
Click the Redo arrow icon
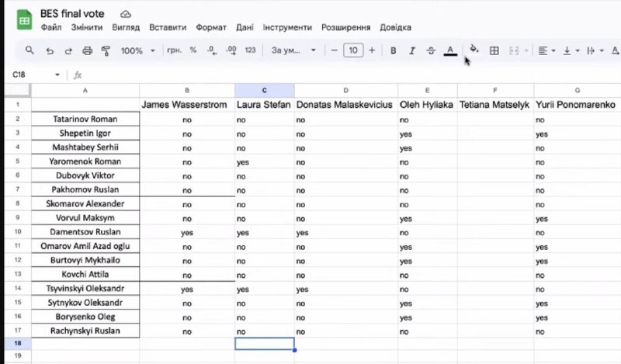pos(68,50)
